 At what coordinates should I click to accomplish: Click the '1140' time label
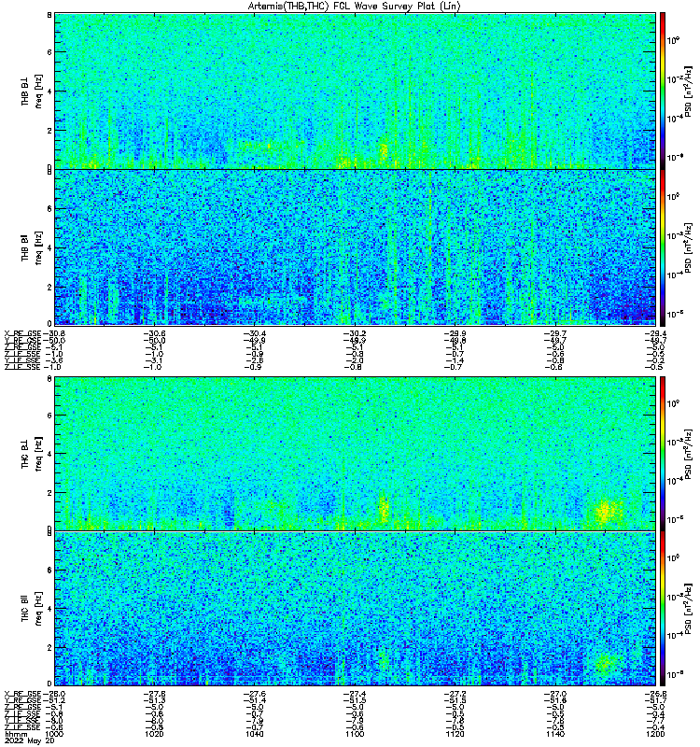(554, 734)
